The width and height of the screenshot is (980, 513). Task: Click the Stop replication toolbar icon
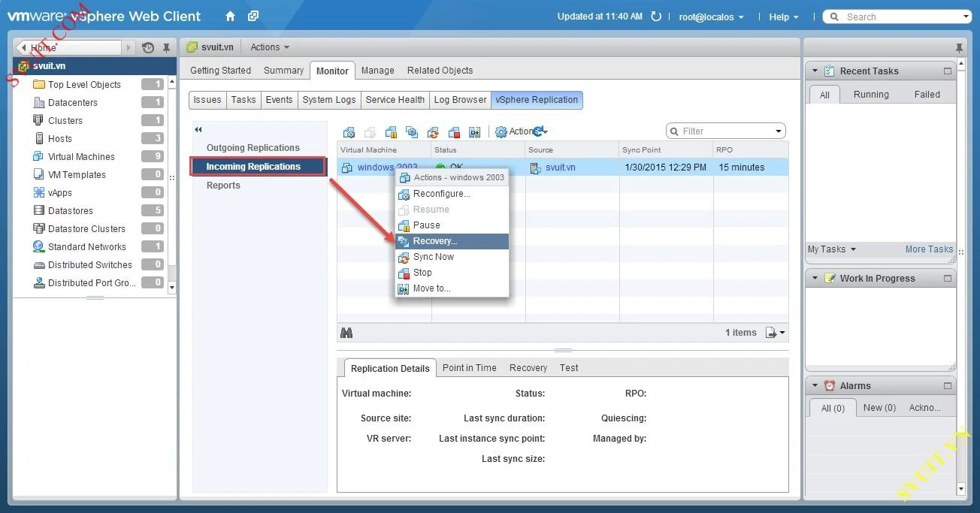click(x=454, y=132)
